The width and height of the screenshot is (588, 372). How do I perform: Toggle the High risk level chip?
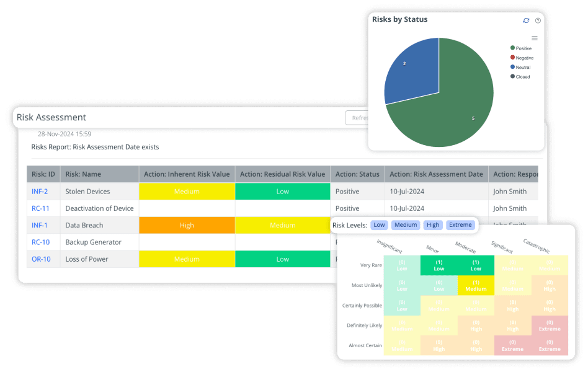click(433, 225)
